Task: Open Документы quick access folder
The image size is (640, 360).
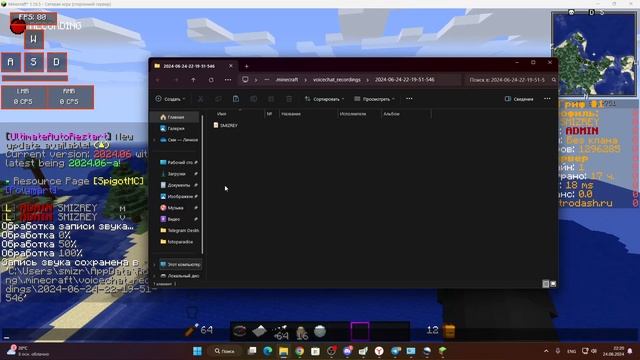Action: 179,185
